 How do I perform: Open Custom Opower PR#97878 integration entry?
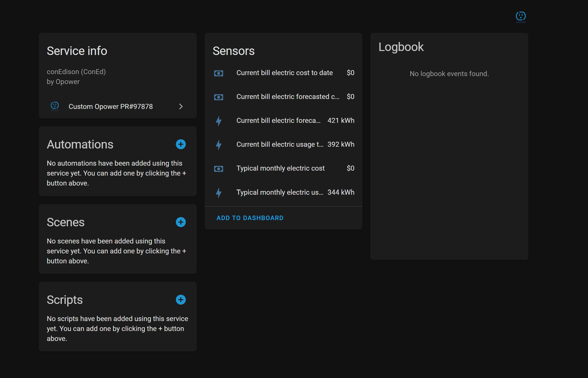(x=111, y=106)
